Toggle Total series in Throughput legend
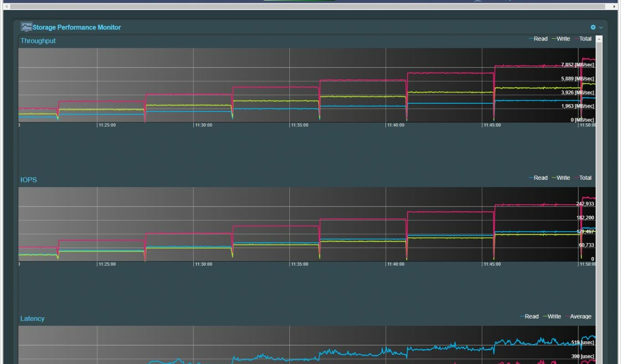This screenshot has height=364, width=621. coord(583,39)
